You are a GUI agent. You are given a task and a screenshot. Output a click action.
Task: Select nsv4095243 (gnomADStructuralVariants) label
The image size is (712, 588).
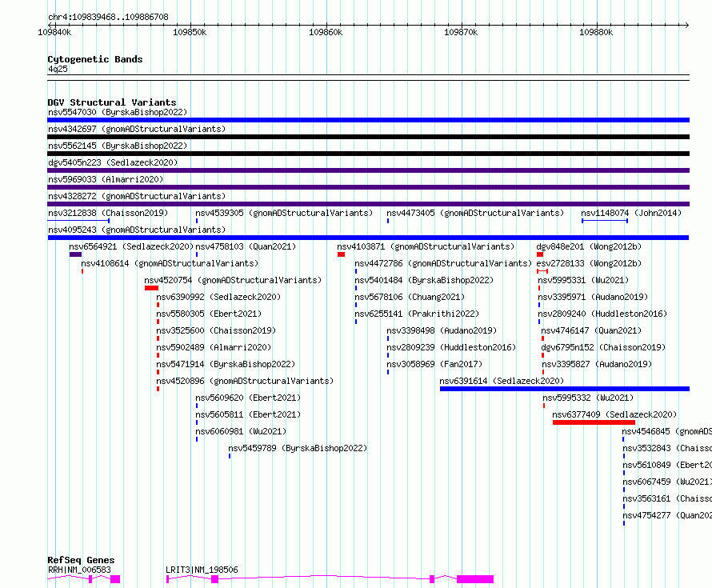pos(137,230)
